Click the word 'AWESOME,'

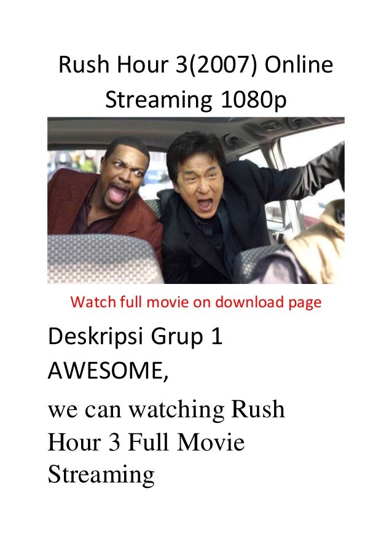(108, 371)
